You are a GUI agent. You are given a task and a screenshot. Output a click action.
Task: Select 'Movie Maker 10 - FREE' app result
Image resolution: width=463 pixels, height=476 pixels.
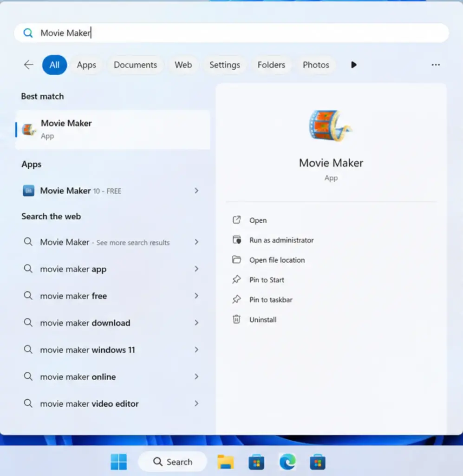(x=111, y=191)
